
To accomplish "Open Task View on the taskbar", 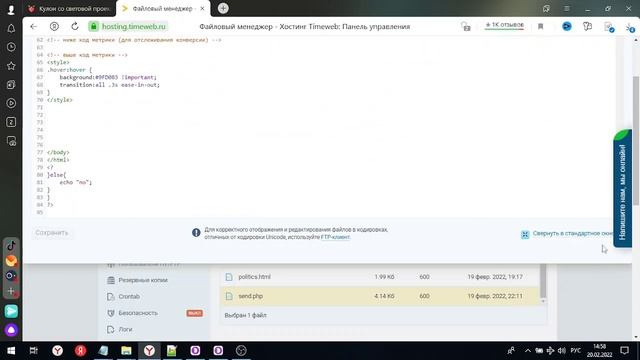I will coord(33,351).
